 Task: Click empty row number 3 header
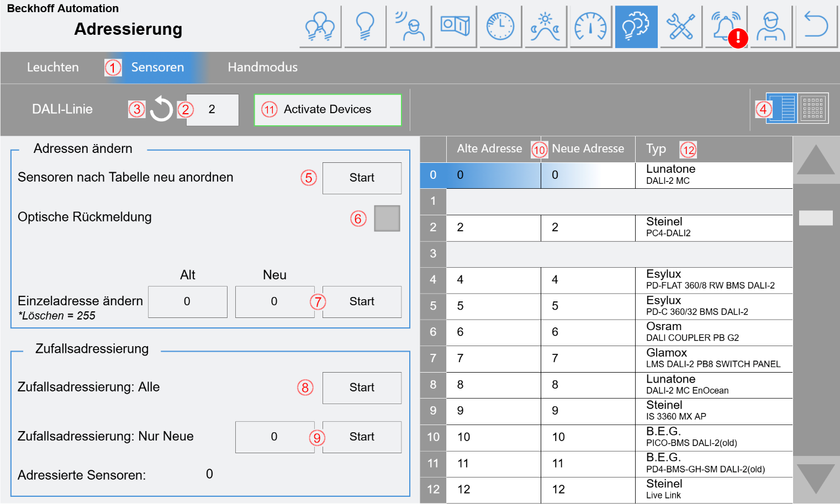point(433,254)
